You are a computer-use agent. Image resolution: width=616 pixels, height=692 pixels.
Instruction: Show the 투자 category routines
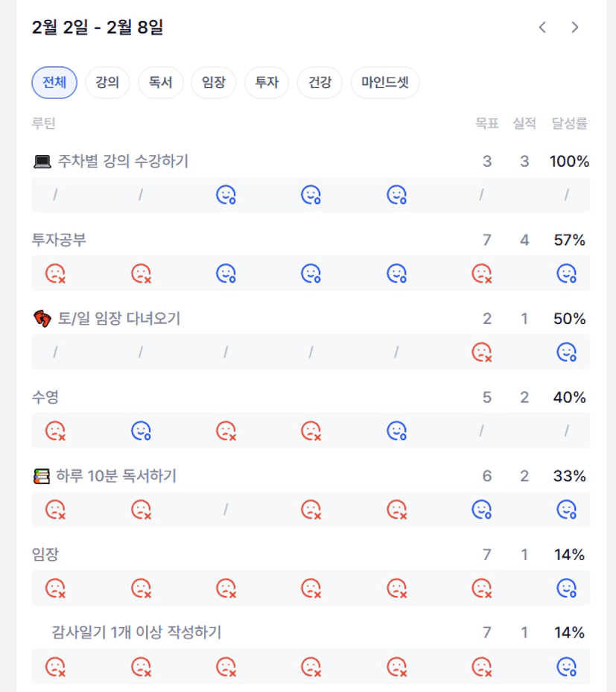[267, 83]
